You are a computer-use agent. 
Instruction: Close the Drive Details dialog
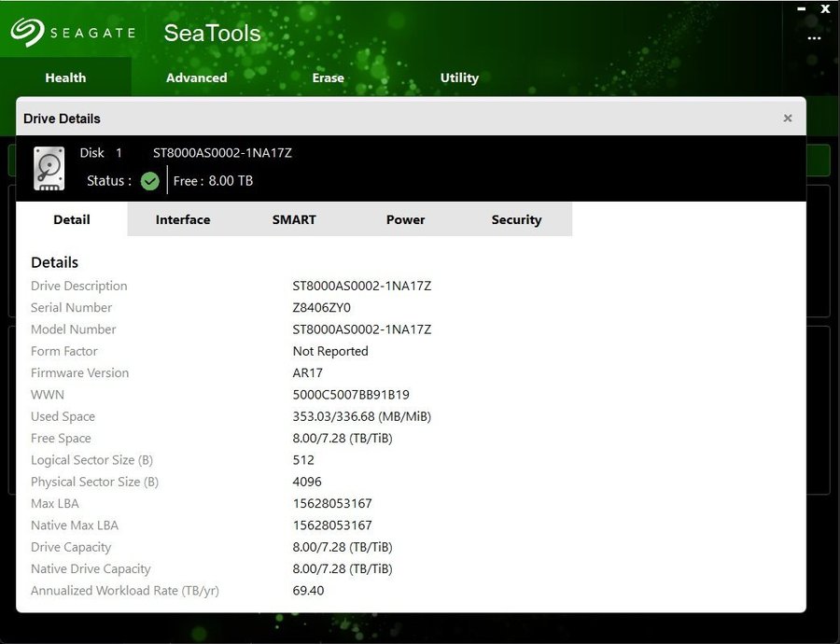788,119
